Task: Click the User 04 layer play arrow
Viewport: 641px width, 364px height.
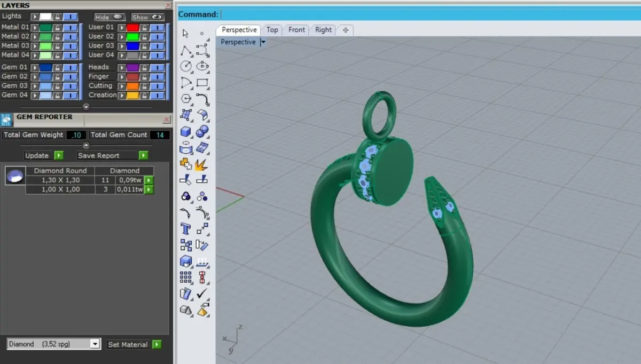Action: pos(122,56)
